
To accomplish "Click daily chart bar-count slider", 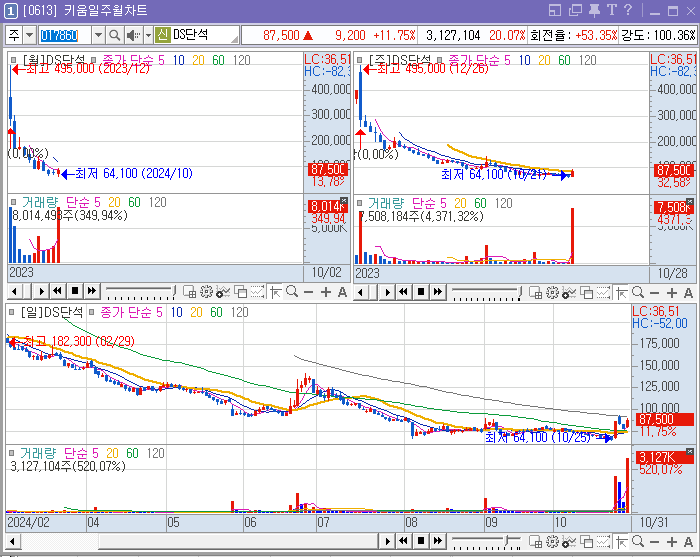I will [487, 541].
